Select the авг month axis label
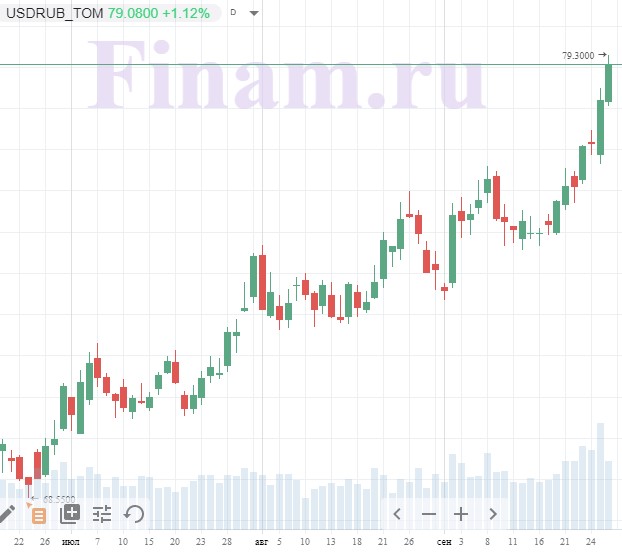This screenshot has width=622, height=556. [261, 542]
